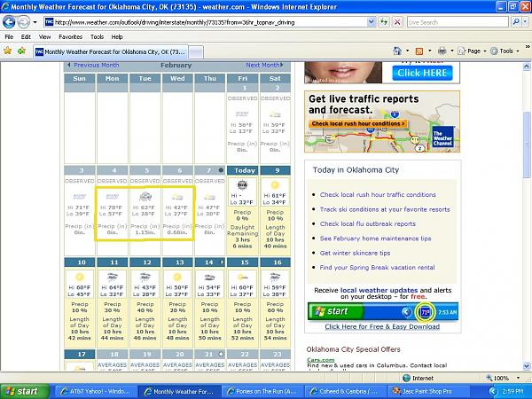Click the weather icon for day 11
Viewport: 532px width, 399px height.
[112, 278]
